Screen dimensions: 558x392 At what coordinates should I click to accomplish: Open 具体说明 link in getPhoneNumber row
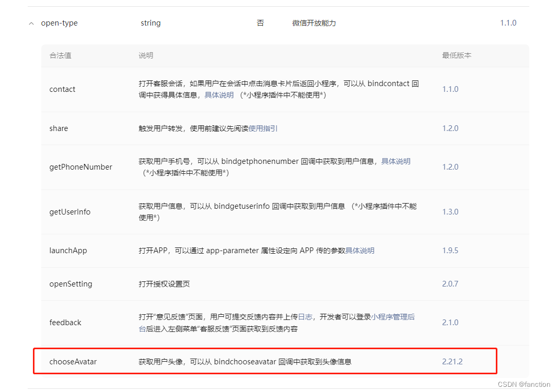[x=396, y=161]
